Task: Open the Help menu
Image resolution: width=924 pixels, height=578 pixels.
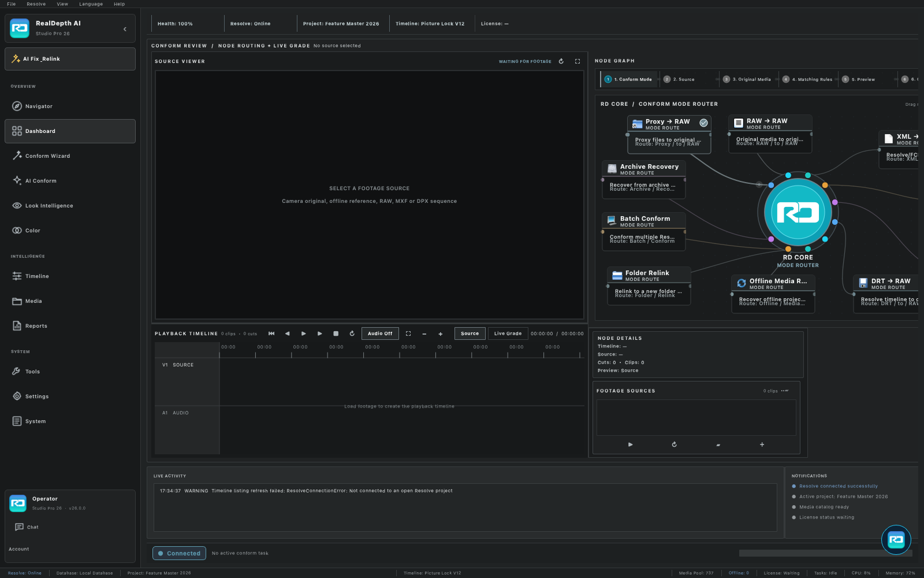Action: click(120, 4)
